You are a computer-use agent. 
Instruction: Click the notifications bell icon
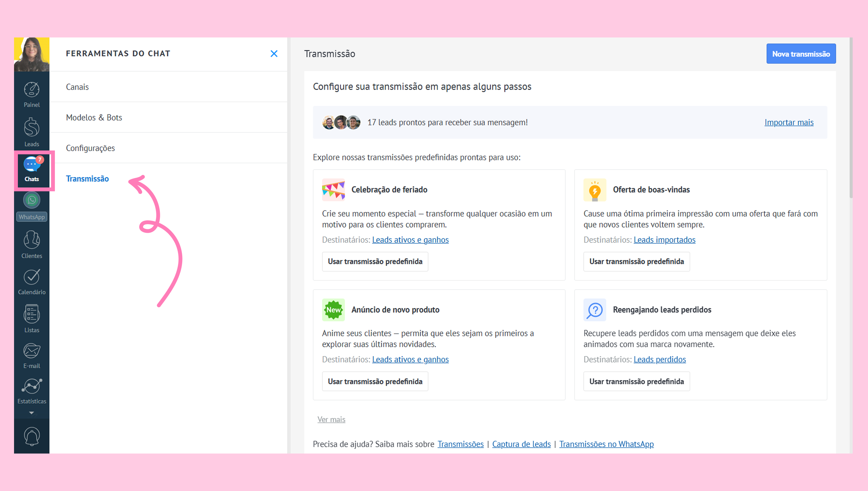click(31, 436)
